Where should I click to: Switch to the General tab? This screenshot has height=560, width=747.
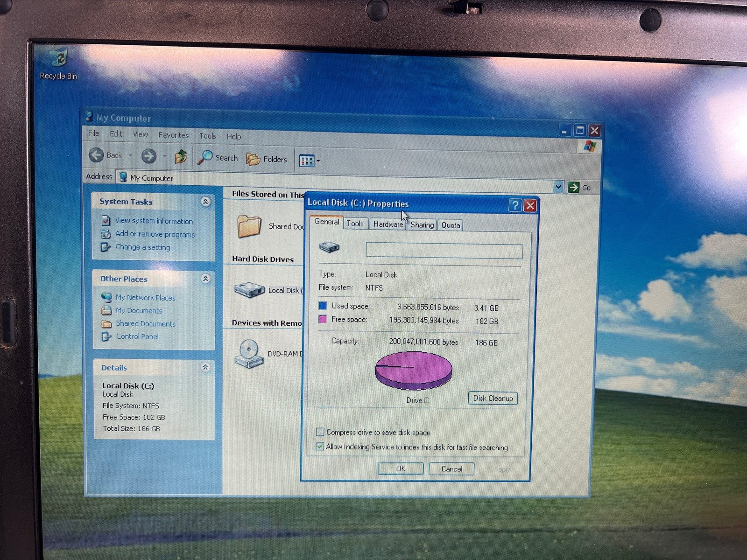click(327, 222)
